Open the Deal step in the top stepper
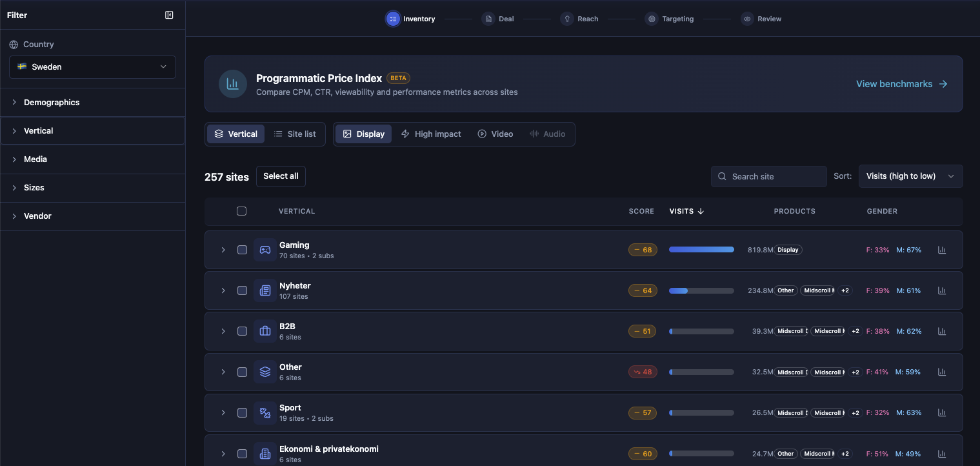Image resolution: width=980 pixels, height=466 pixels. (497, 19)
